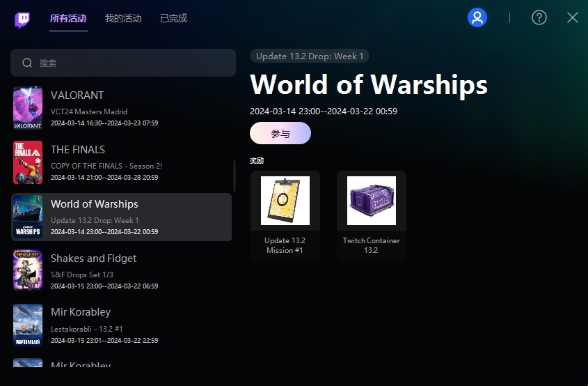Screen dimensions: 588x386
Task: Click the activity list scrollbar
Action: tap(235, 176)
